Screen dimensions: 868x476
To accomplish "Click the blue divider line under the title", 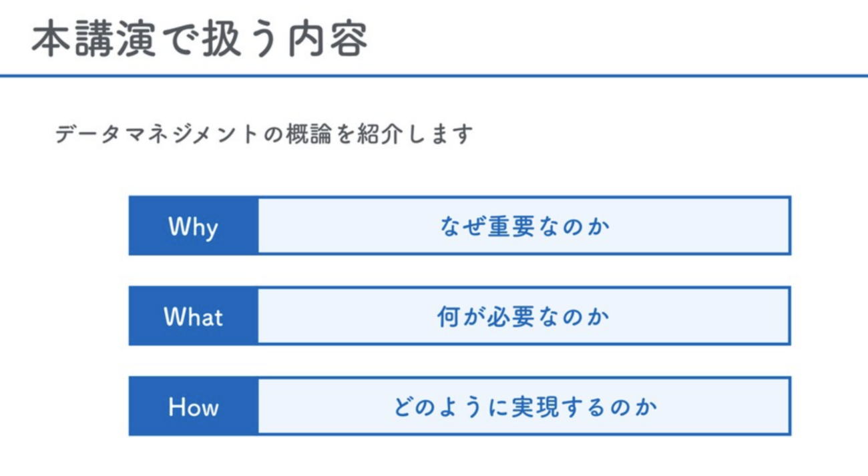I will coord(434,76).
